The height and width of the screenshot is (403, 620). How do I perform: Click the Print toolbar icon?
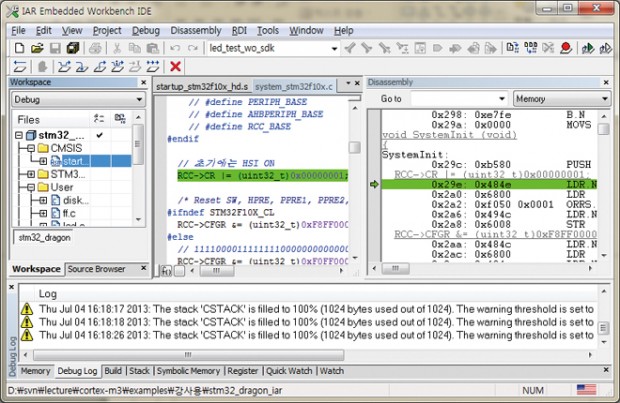pos(95,48)
